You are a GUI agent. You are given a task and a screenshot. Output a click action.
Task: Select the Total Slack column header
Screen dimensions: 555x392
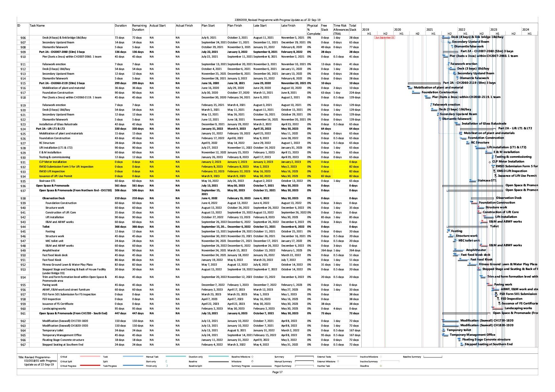coord(353,28)
